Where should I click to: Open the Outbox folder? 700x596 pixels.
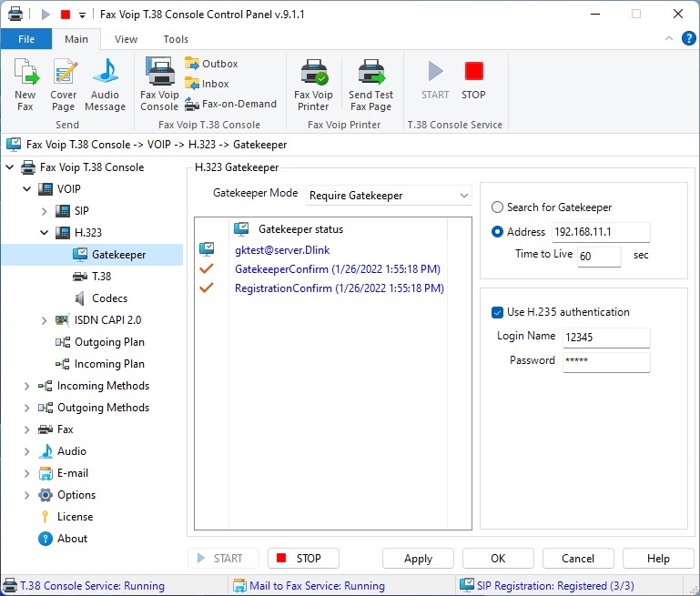211,64
